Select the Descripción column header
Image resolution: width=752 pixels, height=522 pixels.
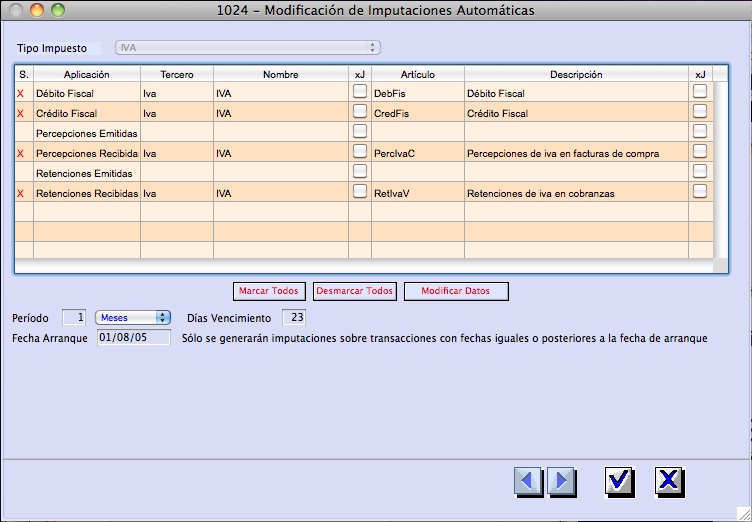(576, 74)
